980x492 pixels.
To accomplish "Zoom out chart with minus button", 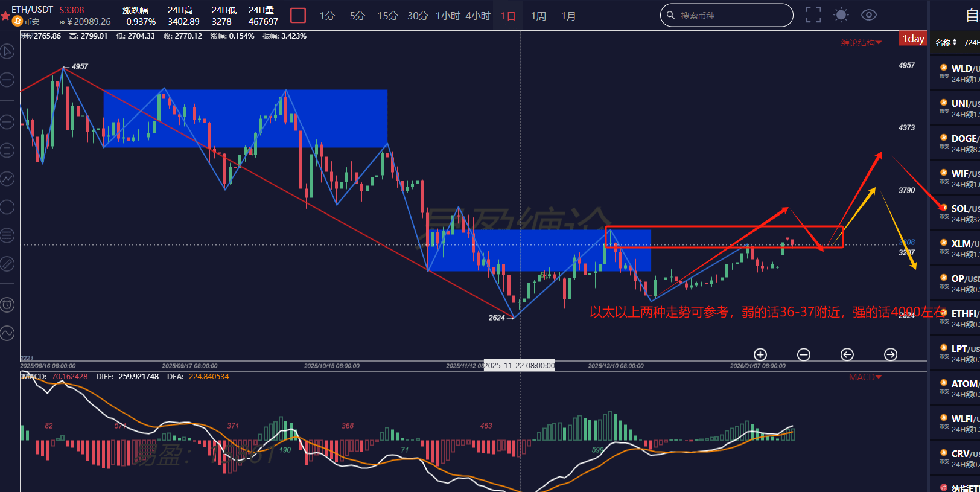I will [804, 354].
